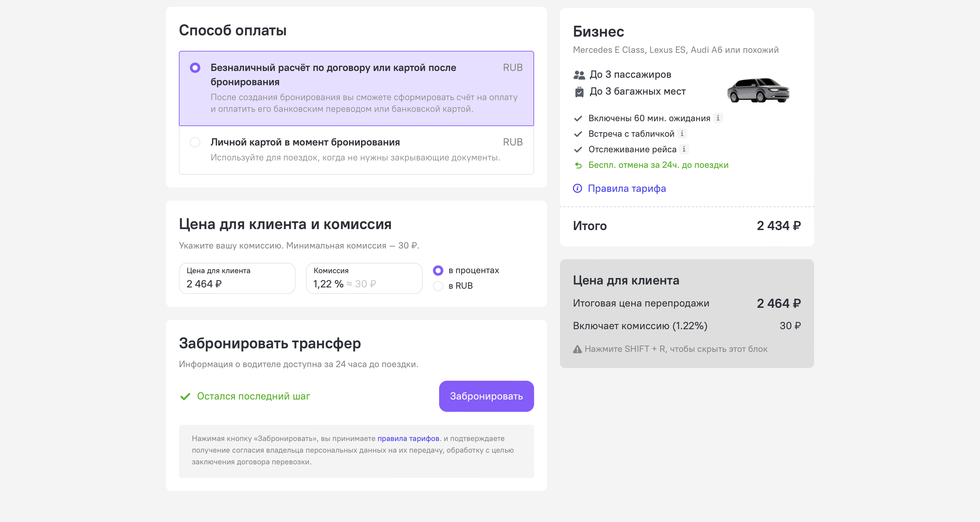This screenshot has width=980, height=522.
Task: Click the 'Комиссия' input field
Action: [364, 278]
